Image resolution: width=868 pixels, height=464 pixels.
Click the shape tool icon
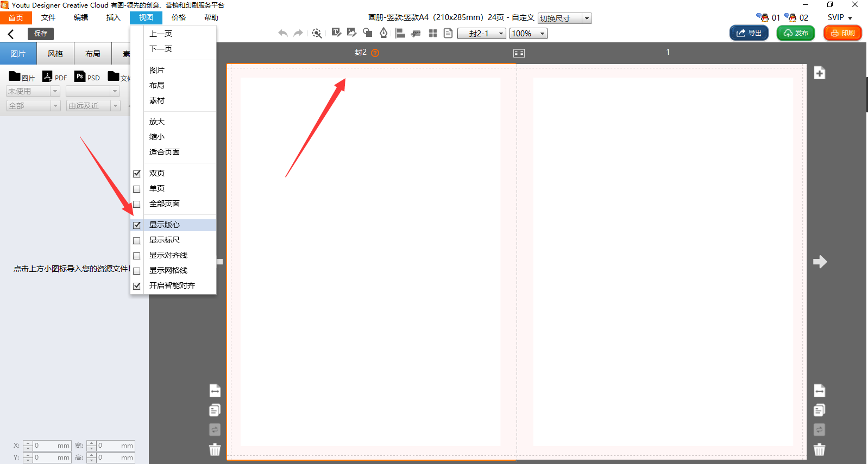tap(368, 33)
